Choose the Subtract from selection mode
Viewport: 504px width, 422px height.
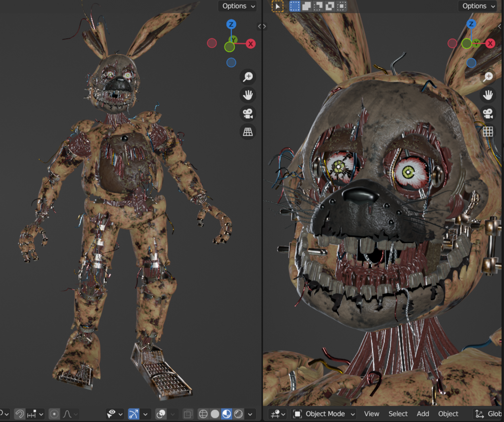click(318, 6)
